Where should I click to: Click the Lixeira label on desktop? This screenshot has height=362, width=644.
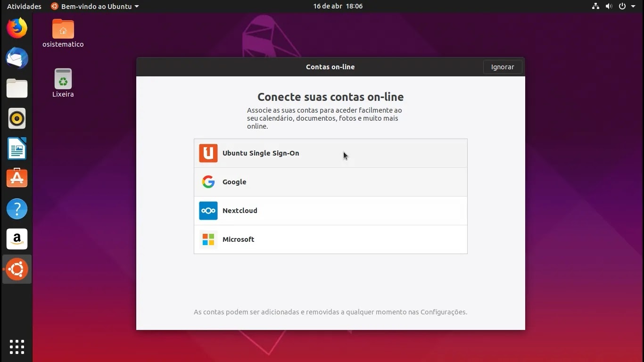[63, 94]
